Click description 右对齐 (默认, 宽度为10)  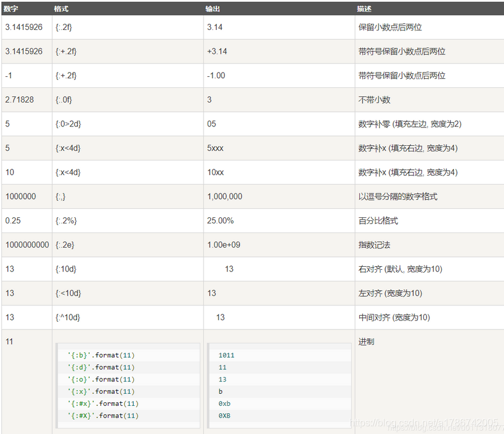(x=400, y=269)
